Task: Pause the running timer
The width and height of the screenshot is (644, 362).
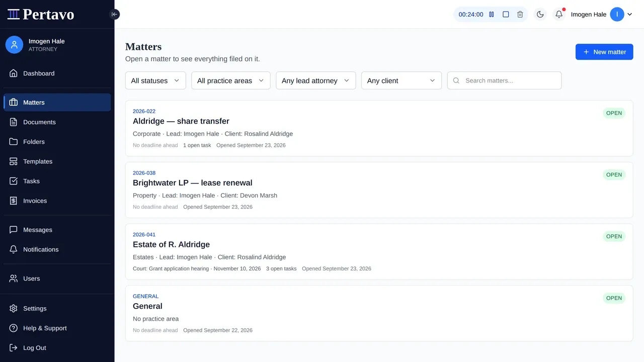Action: tap(492, 15)
